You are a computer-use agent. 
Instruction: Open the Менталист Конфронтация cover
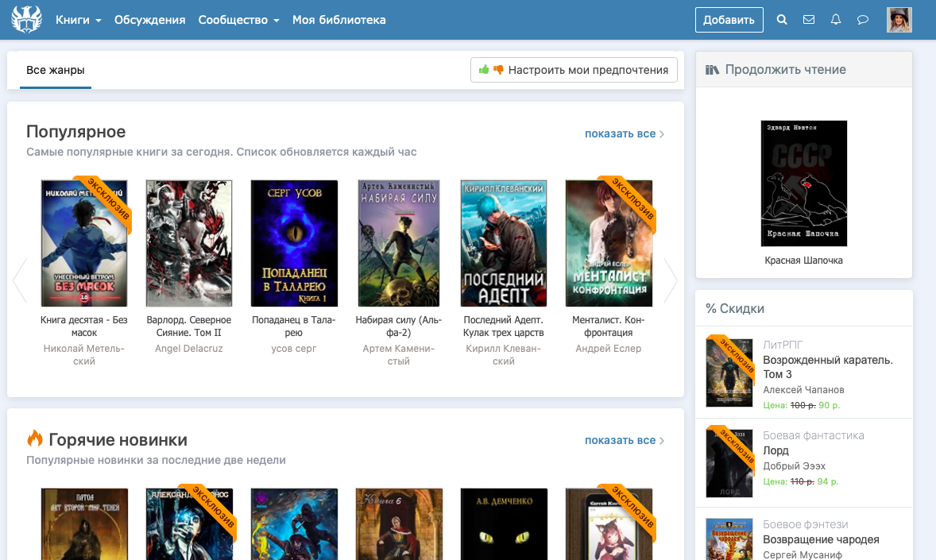pos(609,243)
